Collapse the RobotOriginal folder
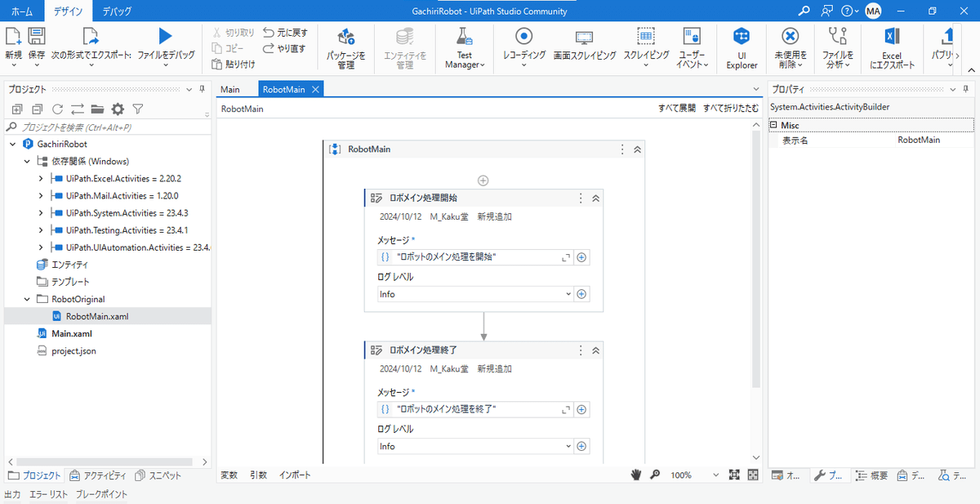980x504 pixels. (27, 299)
